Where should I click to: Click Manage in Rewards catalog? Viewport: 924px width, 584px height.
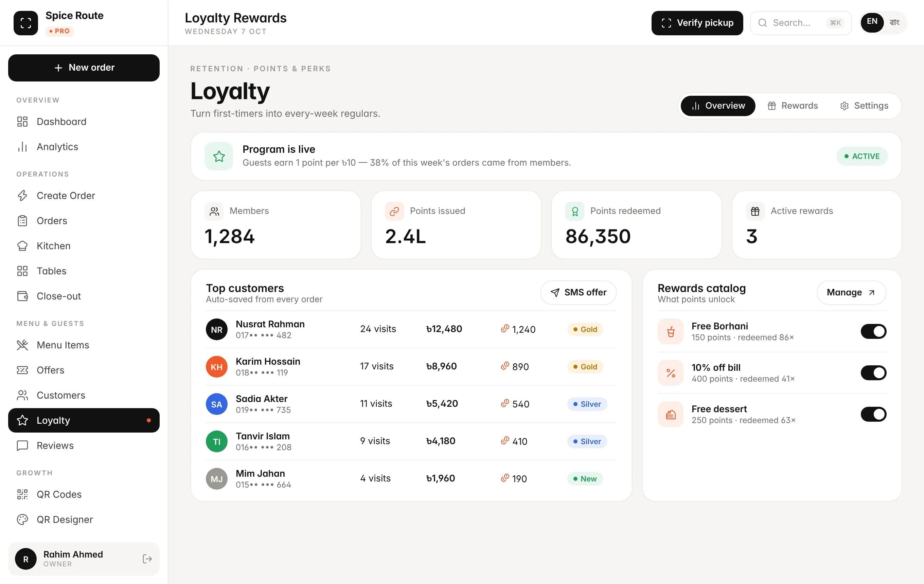(851, 293)
